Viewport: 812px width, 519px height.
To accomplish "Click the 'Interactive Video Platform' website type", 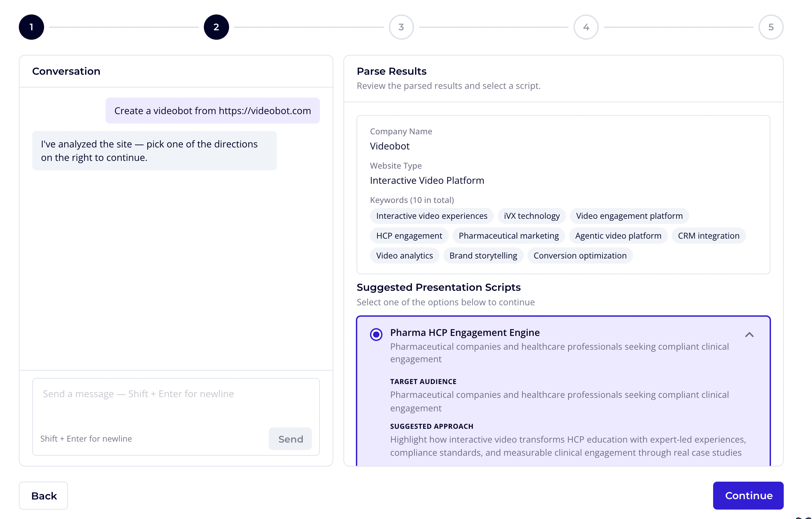I will point(427,180).
